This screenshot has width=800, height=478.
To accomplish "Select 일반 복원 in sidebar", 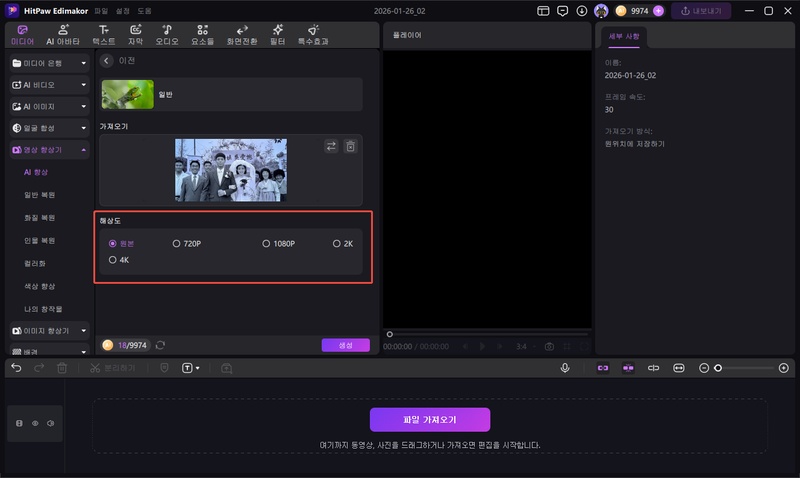I will point(39,195).
